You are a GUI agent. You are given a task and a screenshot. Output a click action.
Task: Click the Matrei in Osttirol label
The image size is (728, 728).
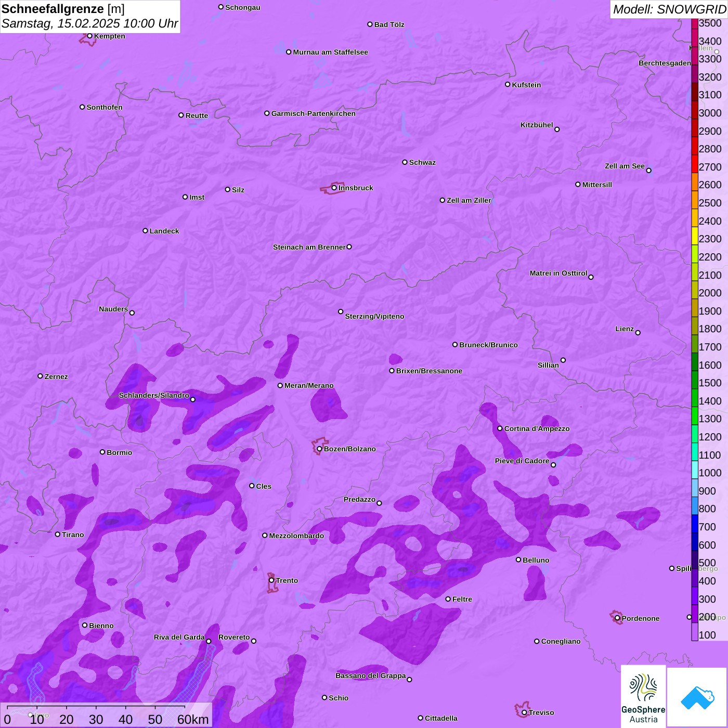coord(558,273)
